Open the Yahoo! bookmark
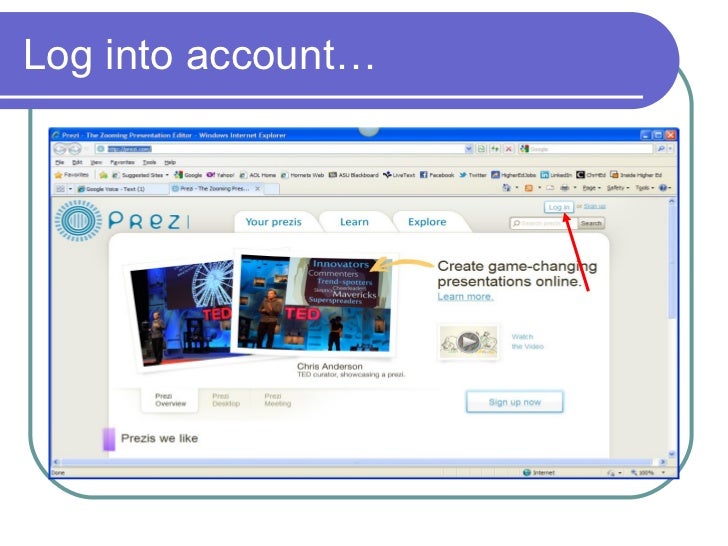Image resolution: width=728 pixels, height=546 pixels. [221, 175]
